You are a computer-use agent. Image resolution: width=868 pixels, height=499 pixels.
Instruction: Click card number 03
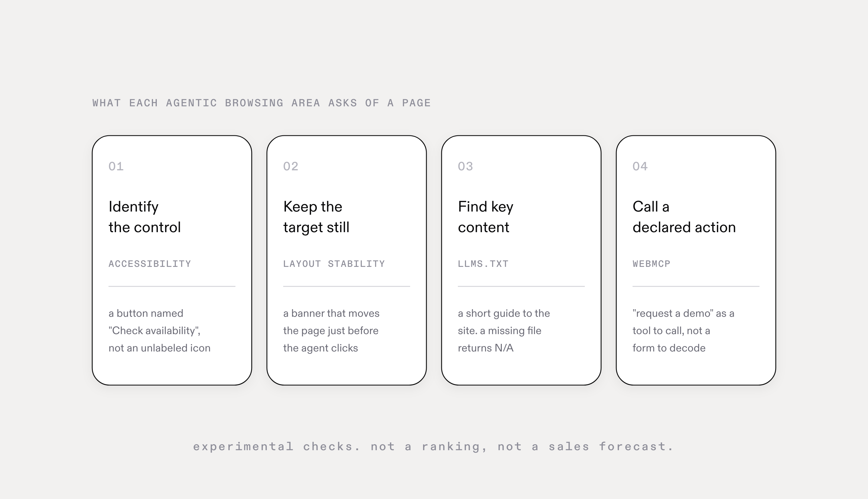(465, 167)
